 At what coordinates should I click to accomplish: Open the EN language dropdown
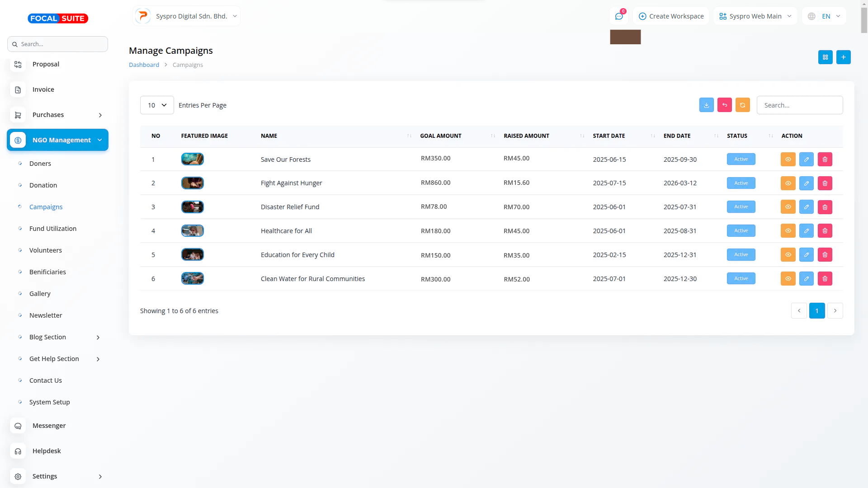tap(824, 16)
